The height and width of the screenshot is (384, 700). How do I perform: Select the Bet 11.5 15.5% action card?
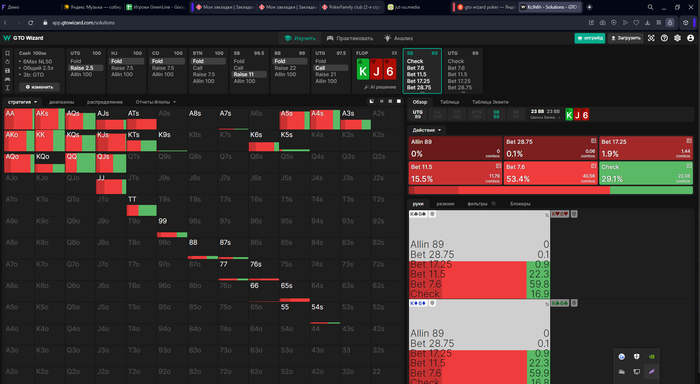[x=455, y=173]
